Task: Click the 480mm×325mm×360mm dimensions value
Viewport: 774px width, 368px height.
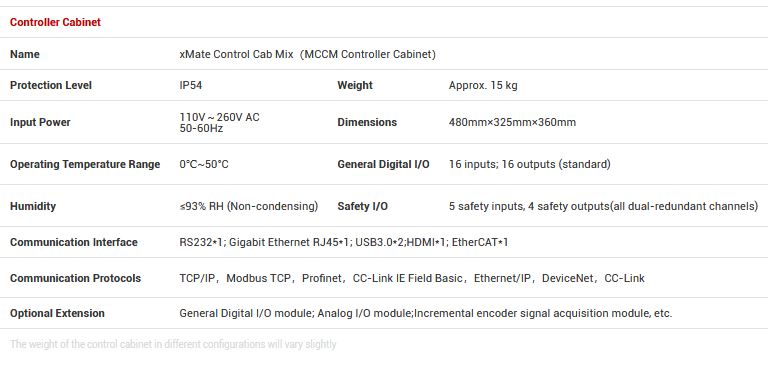Action: (x=512, y=122)
